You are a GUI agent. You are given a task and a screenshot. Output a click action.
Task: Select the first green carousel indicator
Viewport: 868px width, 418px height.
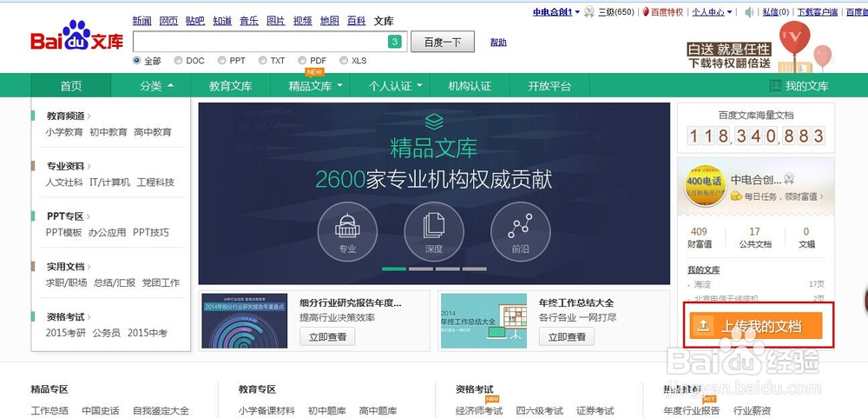pyautogui.click(x=394, y=269)
